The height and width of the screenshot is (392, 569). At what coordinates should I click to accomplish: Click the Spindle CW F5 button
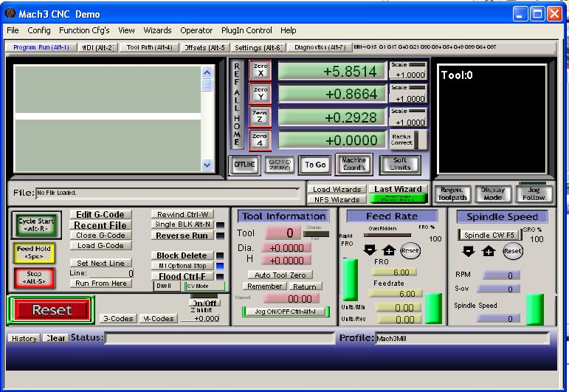[x=490, y=235]
